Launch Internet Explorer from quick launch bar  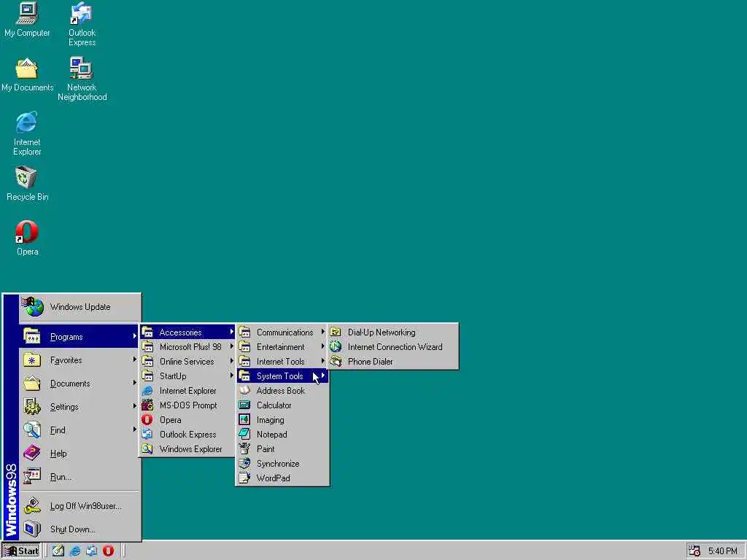click(75, 551)
